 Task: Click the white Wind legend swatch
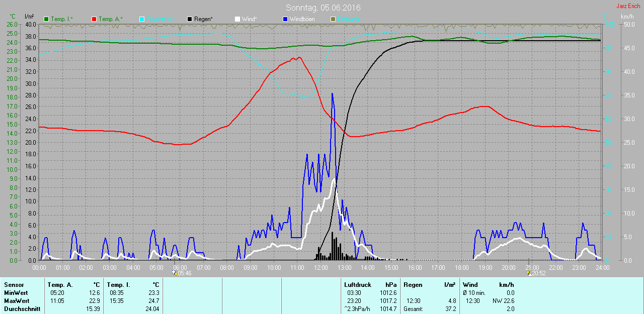coord(237,19)
